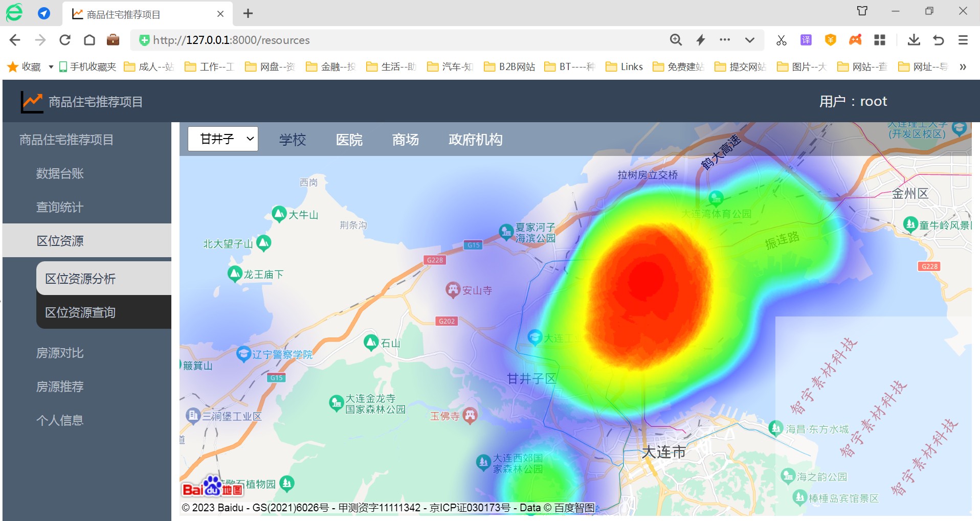Image resolution: width=980 pixels, height=521 pixels.
Task: Go back to the previous page
Action: [x=15, y=40]
